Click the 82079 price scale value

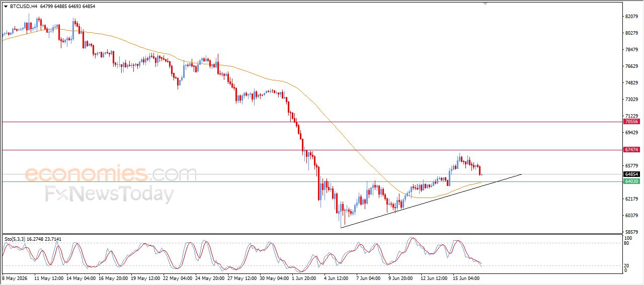(631, 17)
